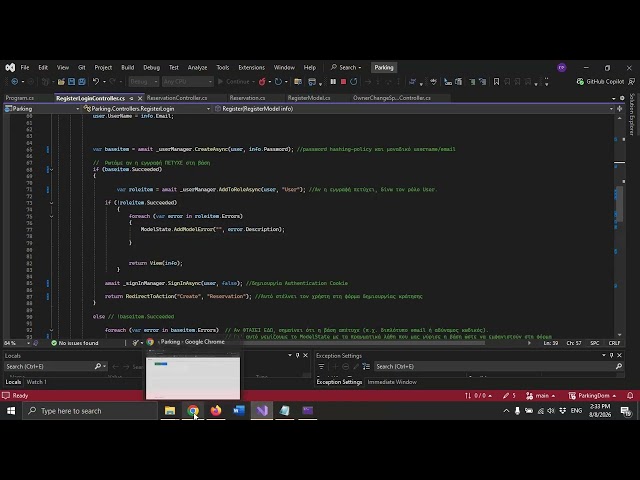Expand the open documents list arrow
Image resolution: width=640 pixels, height=480 pixels.
tap(613, 98)
